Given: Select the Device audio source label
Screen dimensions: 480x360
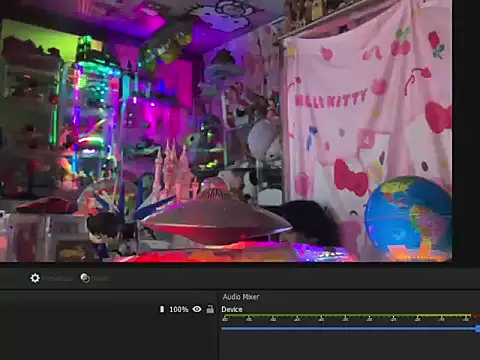Looking at the screenshot, I should click(232, 309).
